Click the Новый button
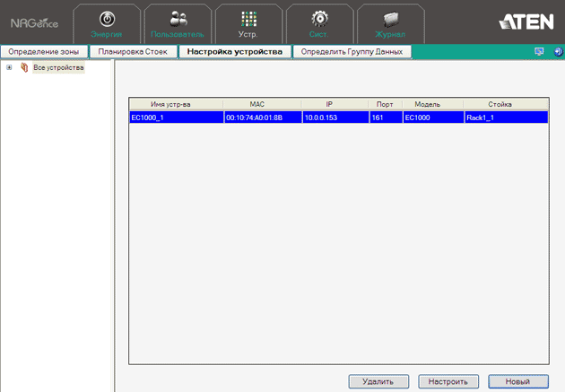Viewport: 565px width, 392px height. coord(518,381)
